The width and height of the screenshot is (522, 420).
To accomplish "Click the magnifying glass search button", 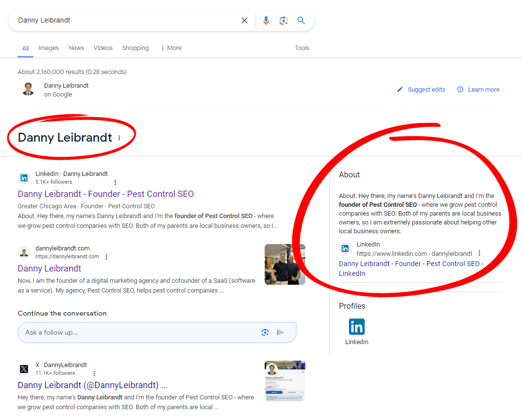I will point(301,20).
